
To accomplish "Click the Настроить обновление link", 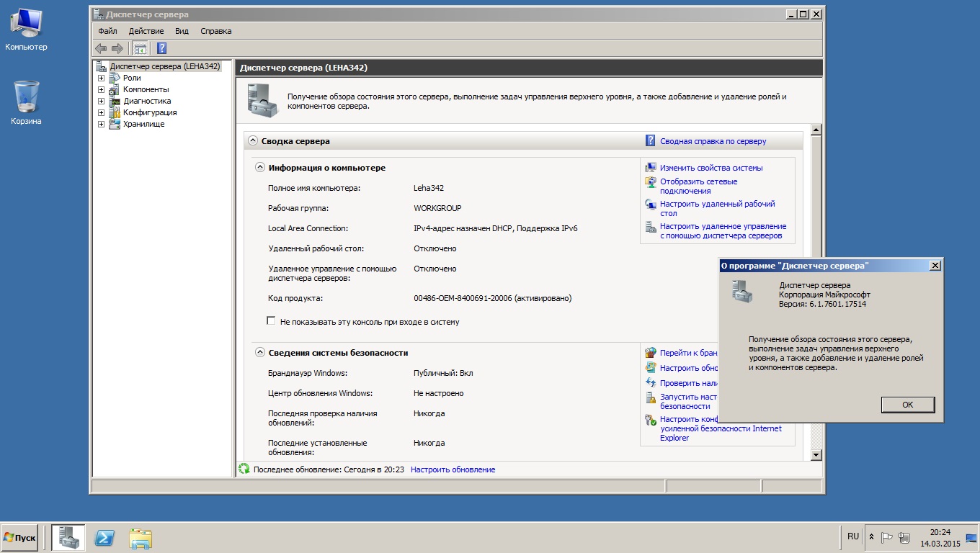I will pyautogui.click(x=453, y=469).
